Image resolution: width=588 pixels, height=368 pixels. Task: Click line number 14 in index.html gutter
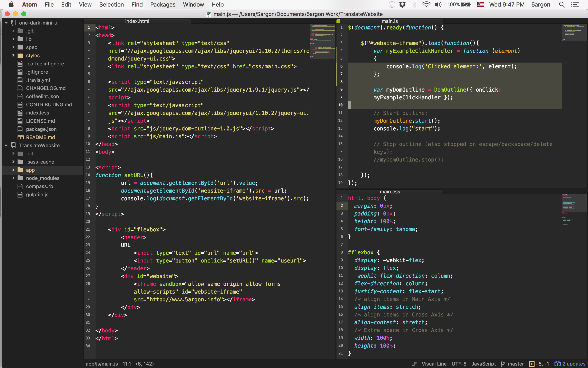pos(88,175)
